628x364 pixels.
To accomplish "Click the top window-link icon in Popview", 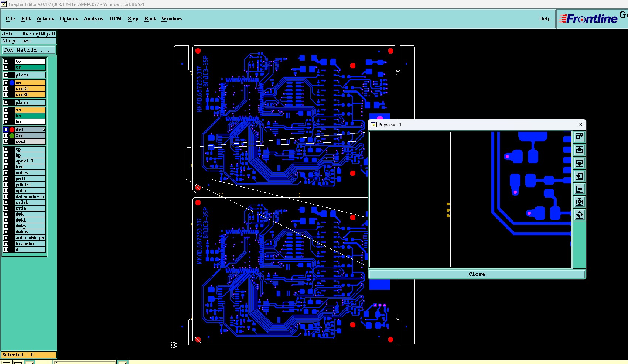I will (x=579, y=137).
